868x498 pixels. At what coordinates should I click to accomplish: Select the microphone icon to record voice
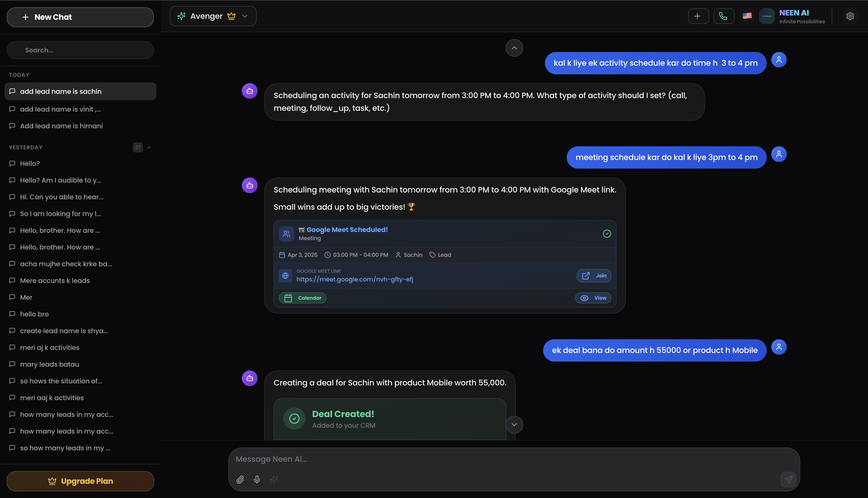pyautogui.click(x=257, y=479)
